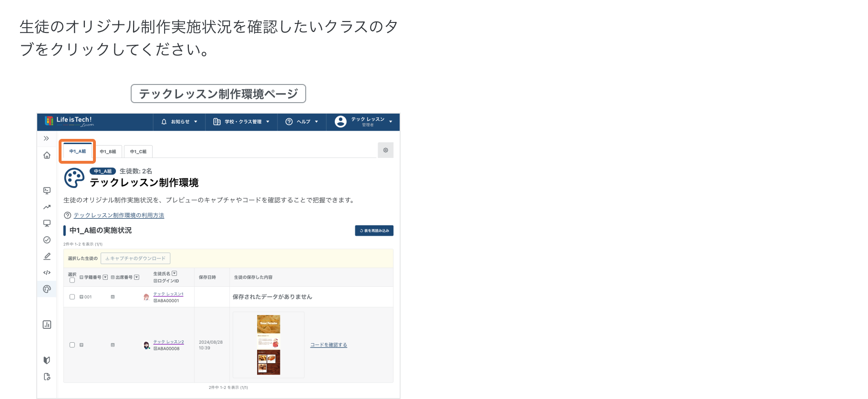The height and width of the screenshot is (399, 868).
Task: Click the 表を再読み込み reload button
Action: tap(374, 231)
